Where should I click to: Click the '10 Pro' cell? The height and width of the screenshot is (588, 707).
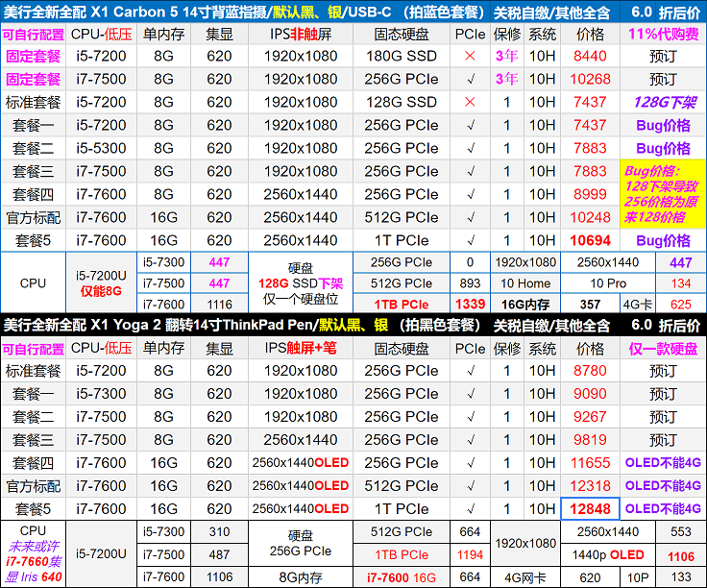pyautogui.click(x=608, y=283)
